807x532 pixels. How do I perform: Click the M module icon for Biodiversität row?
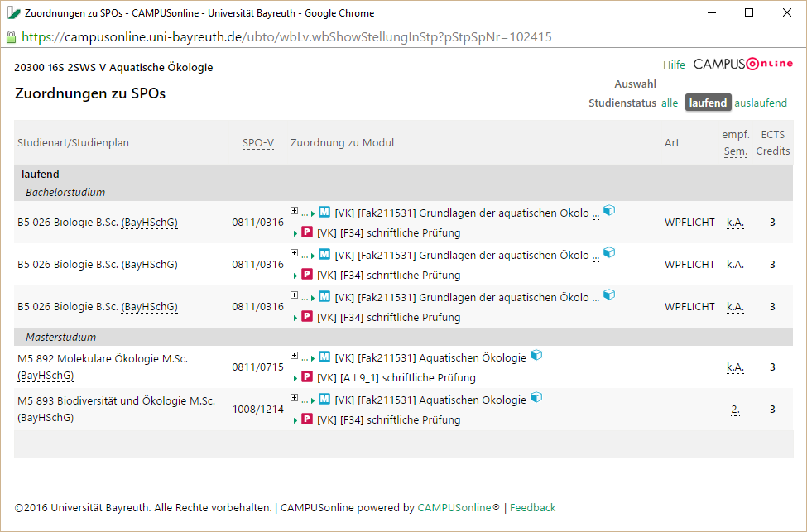[x=324, y=399]
